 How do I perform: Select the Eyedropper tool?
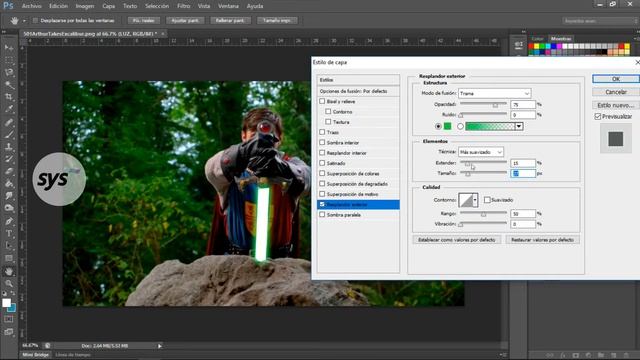[x=9, y=109]
